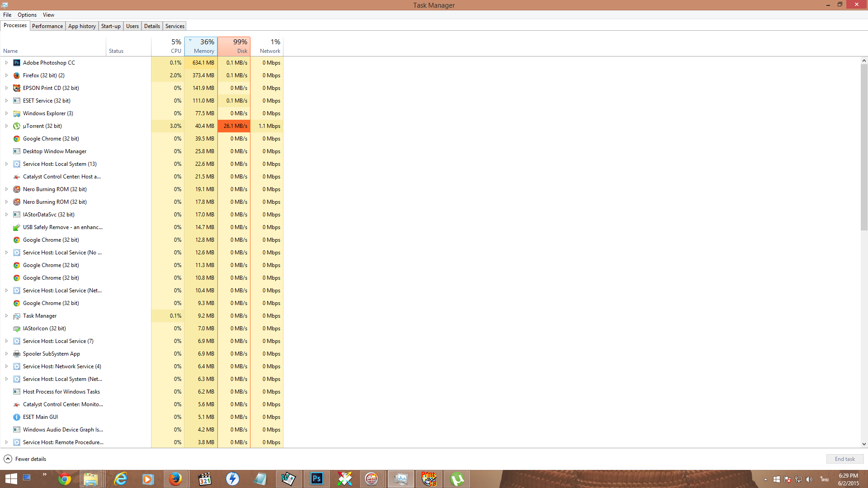Switch to the Services tab
Screen dimensions: 868x488
(x=175, y=26)
